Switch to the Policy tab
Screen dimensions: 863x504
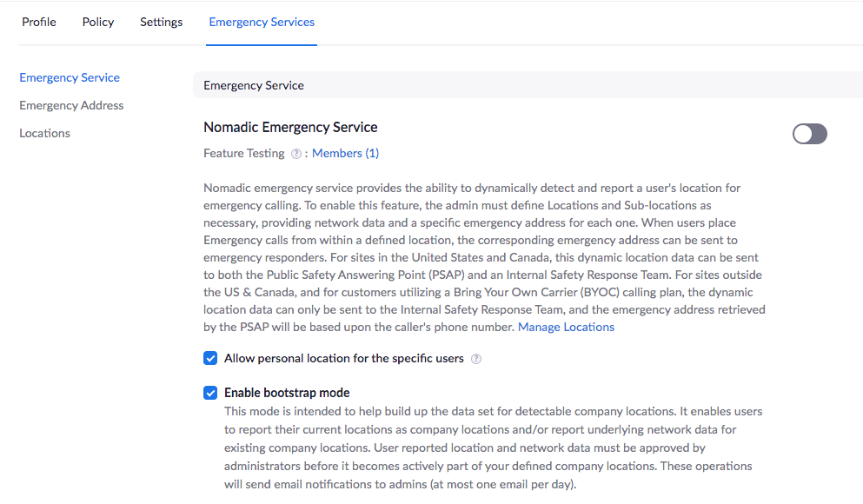click(x=98, y=23)
